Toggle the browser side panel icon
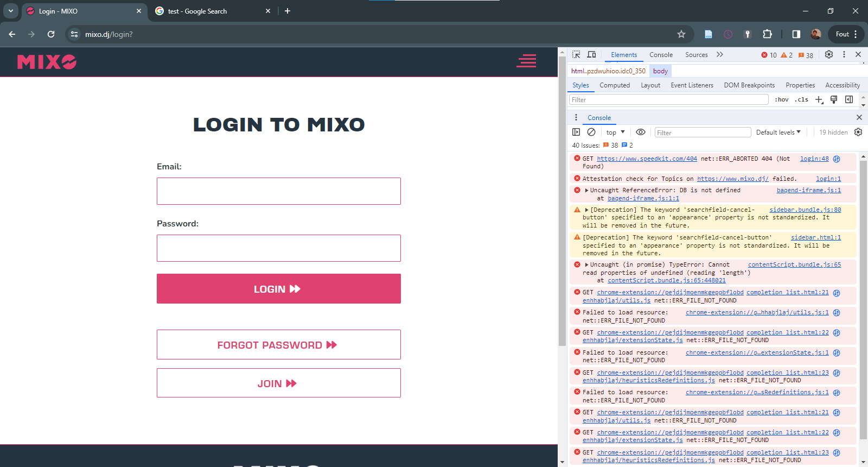The height and width of the screenshot is (467, 868). [796, 34]
